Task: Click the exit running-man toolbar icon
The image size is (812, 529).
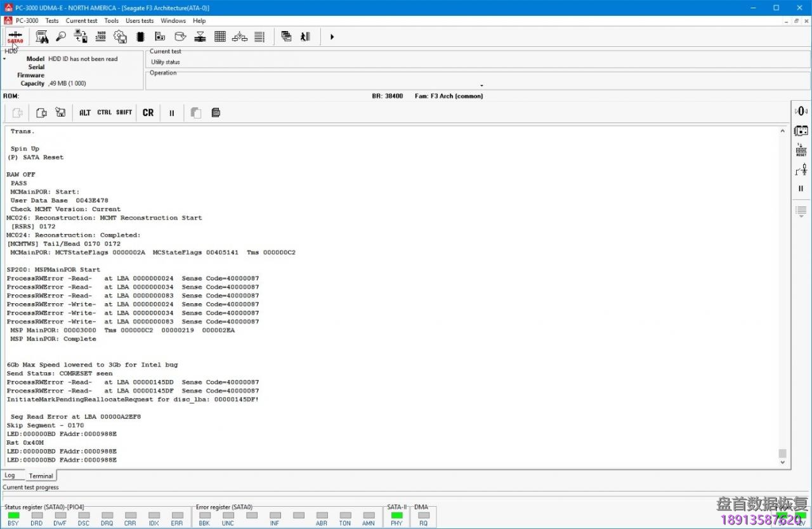Action: tap(306, 37)
